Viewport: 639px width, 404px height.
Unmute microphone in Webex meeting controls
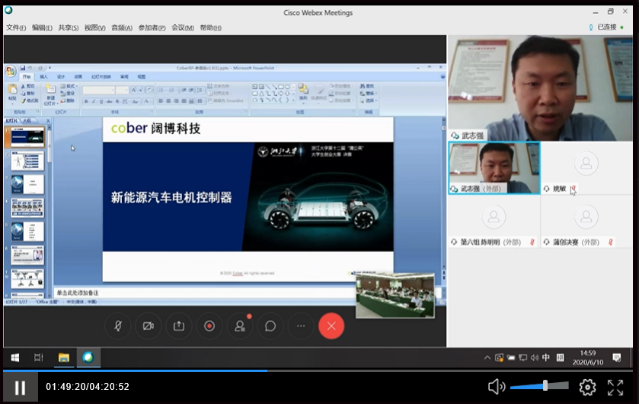tap(118, 326)
